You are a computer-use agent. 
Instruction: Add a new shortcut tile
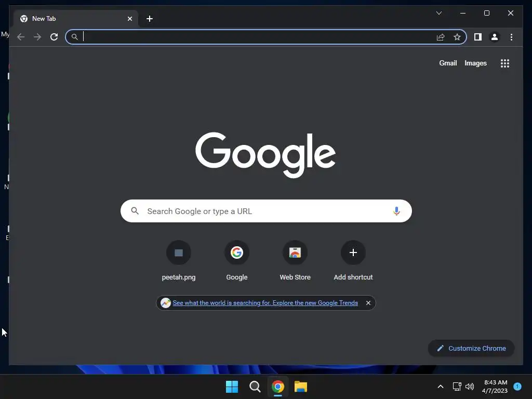(x=353, y=261)
